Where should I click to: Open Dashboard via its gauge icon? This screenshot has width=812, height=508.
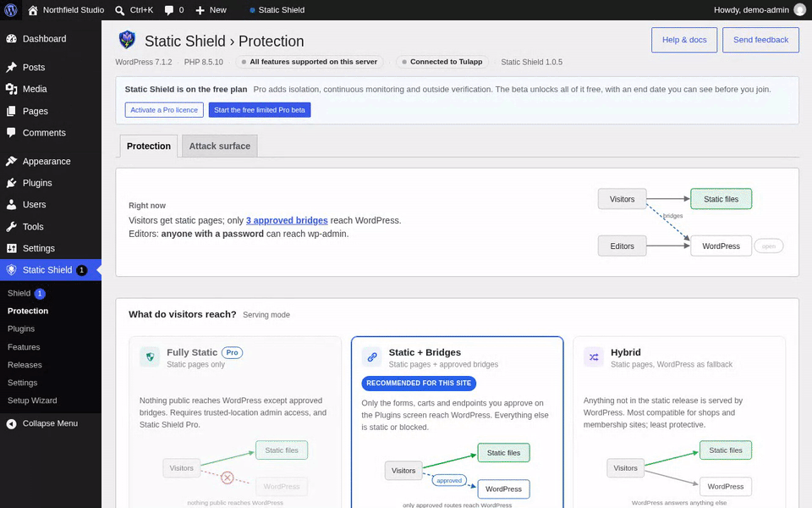coord(11,39)
